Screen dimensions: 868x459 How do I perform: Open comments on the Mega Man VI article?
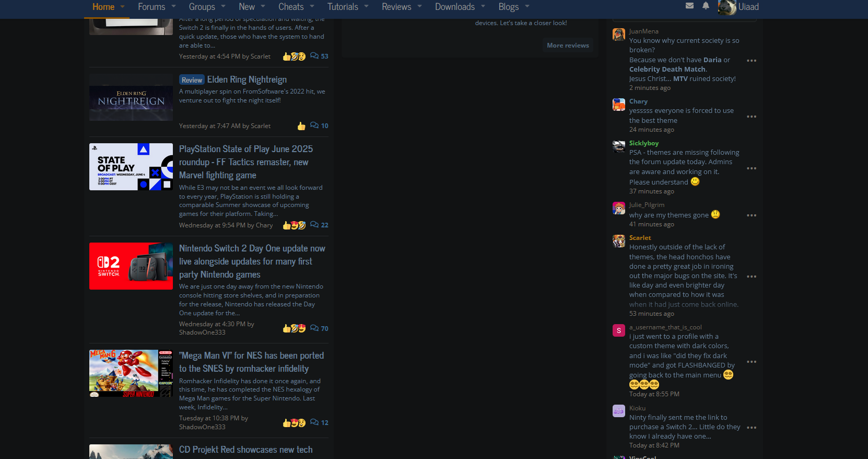[319, 422]
